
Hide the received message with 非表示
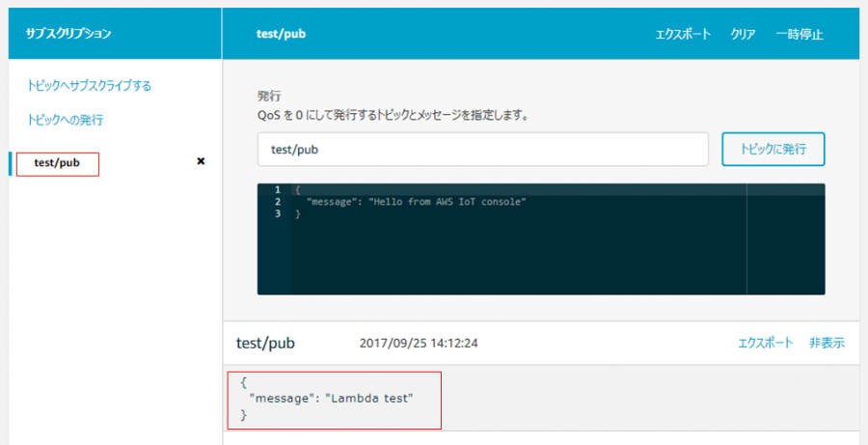tap(827, 343)
